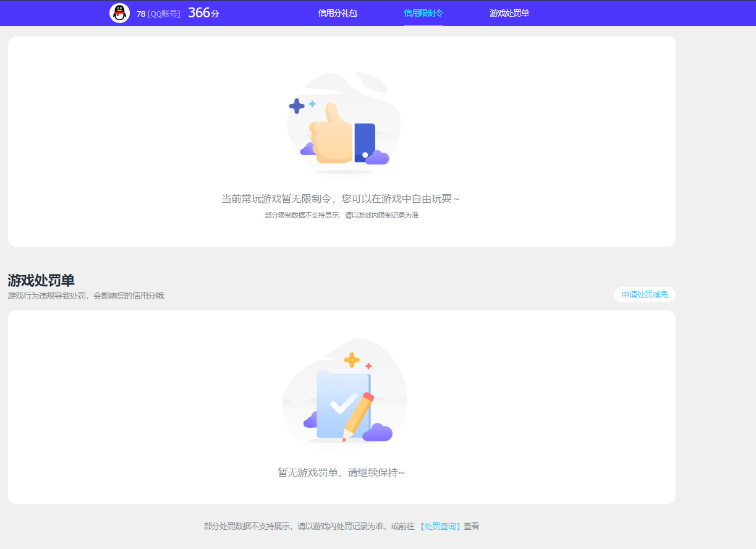This screenshot has width=756, height=549.
Task: Click the purple cloud right of thumbs-up
Action: (x=377, y=158)
